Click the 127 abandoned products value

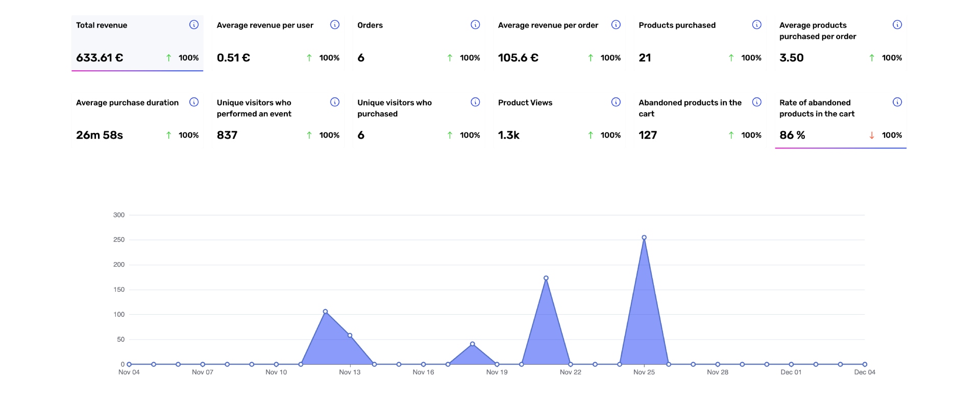648,135
